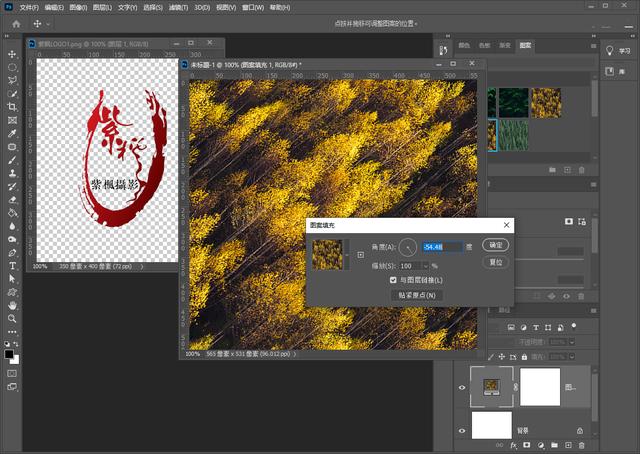Click 确定 in the pattern fill dialog
This screenshot has width=640, height=454.
click(x=495, y=245)
